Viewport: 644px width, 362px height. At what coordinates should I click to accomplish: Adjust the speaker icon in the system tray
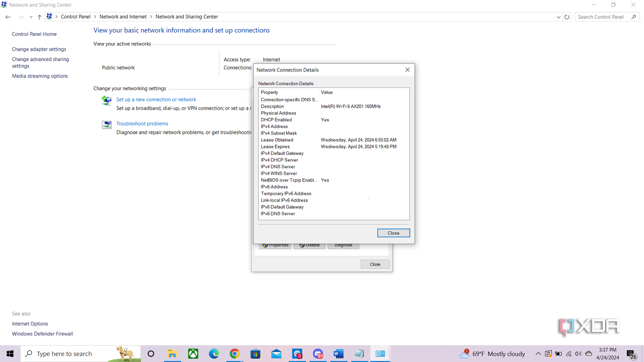578,354
